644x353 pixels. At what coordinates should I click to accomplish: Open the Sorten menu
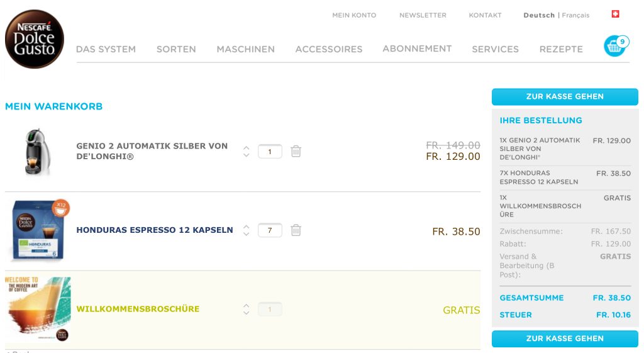pos(176,49)
